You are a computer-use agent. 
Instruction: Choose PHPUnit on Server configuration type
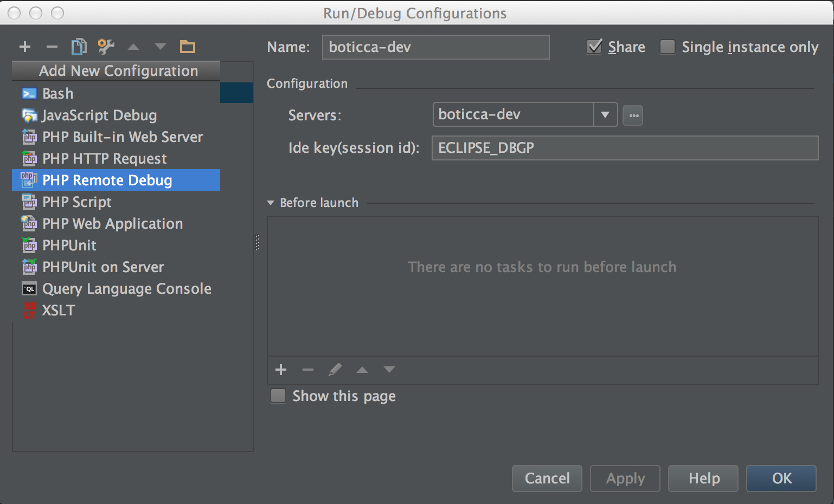[x=103, y=267]
